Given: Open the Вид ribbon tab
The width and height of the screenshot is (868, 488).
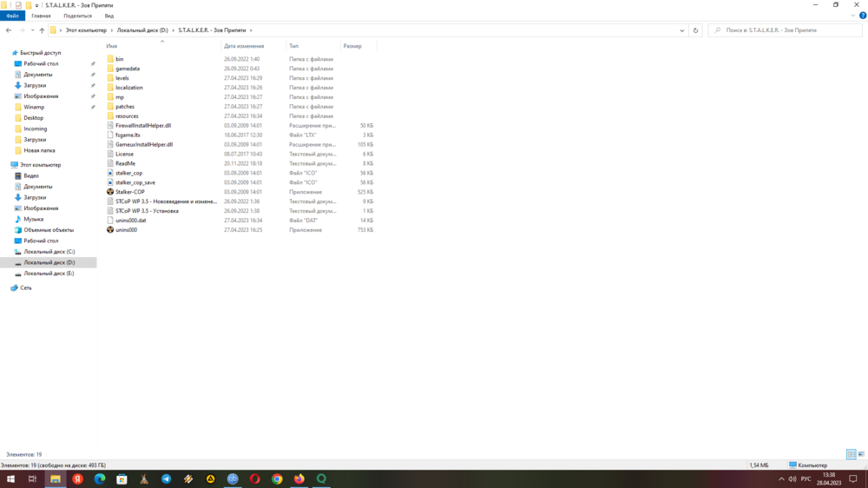Looking at the screenshot, I should (109, 16).
